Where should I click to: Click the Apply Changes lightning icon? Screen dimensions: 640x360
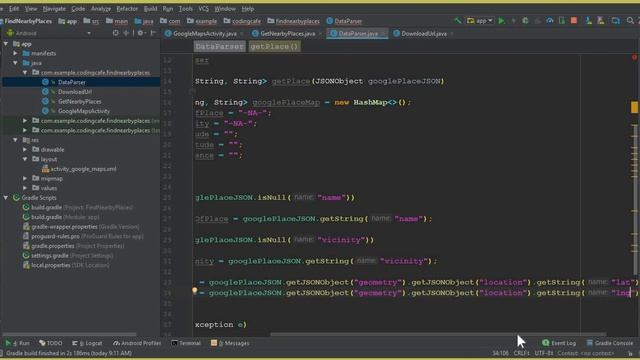(513, 21)
